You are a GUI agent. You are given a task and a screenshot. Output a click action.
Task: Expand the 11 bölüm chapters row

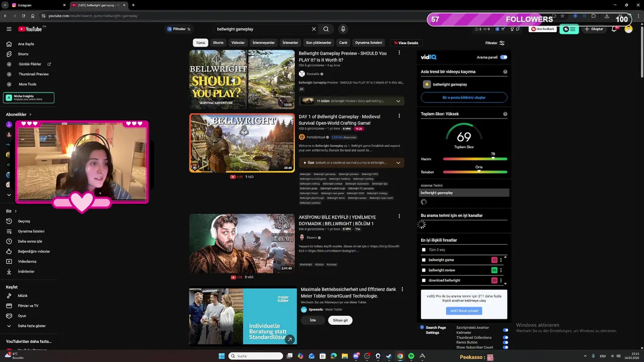(352, 101)
